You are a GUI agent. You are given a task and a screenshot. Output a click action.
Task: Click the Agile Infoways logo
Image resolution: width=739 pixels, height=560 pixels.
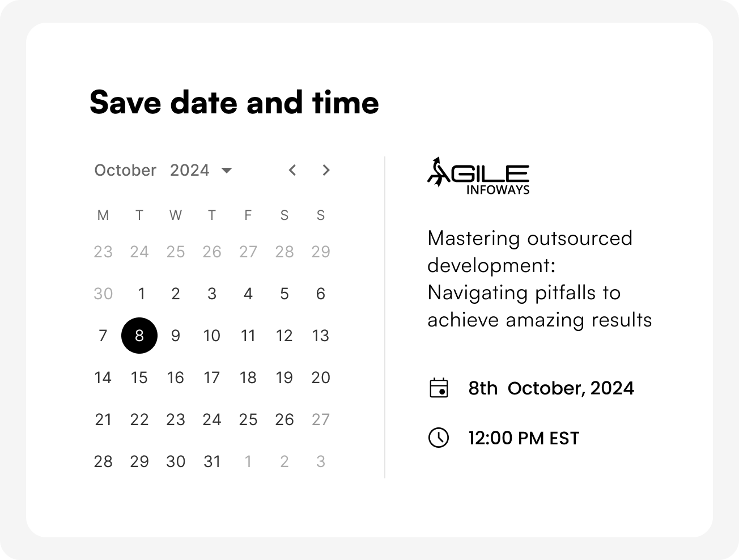tap(478, 176)
